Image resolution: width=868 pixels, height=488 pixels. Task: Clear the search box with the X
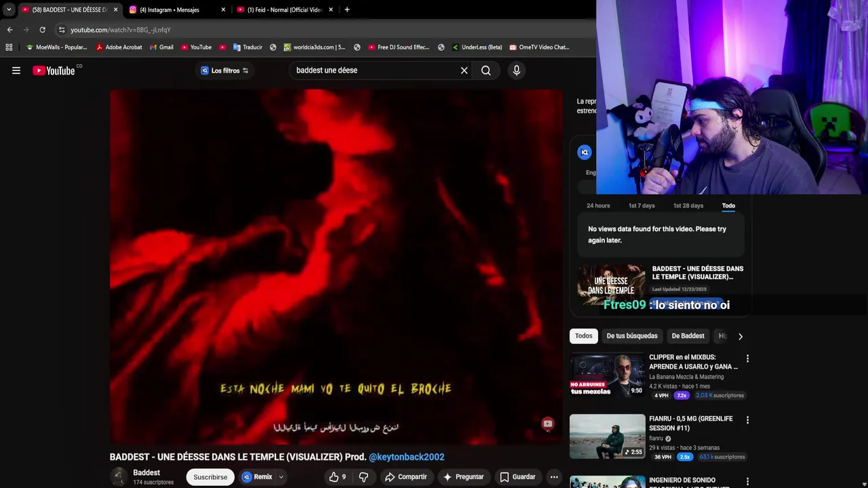click(x=465, y=70)
